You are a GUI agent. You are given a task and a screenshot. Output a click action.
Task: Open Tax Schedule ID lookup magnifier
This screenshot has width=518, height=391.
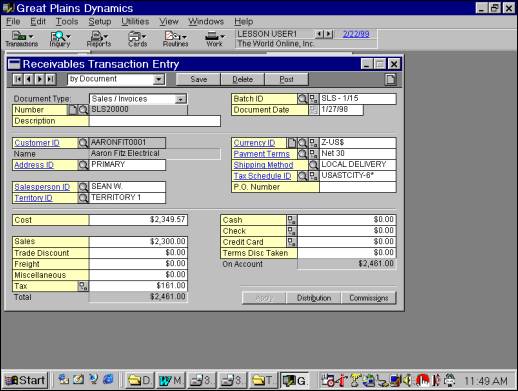tap(302, 176)
